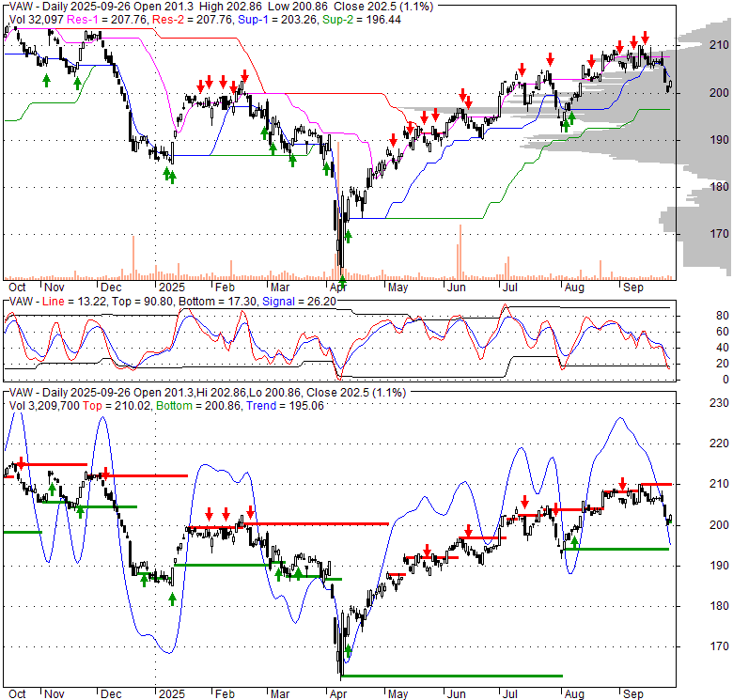Select the Sup-1 = 203.26 legend label
Image resolution: width=733 pixels, height=700 pixels.
277,20
